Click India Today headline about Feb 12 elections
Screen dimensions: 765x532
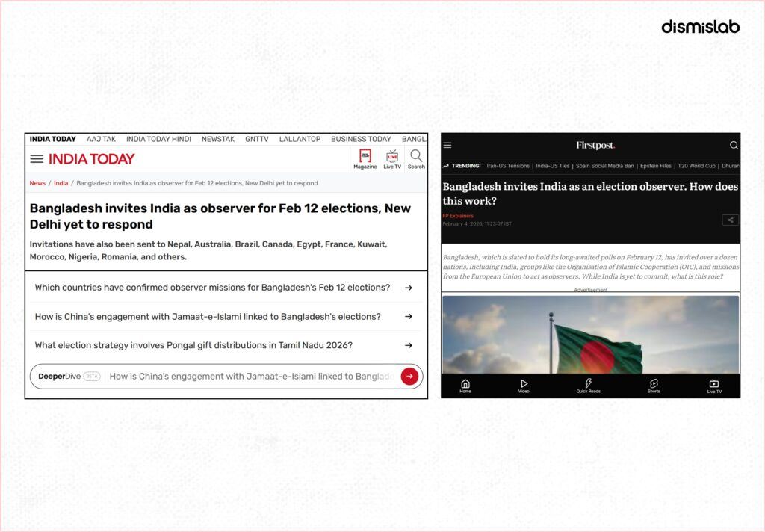[220, 216]
